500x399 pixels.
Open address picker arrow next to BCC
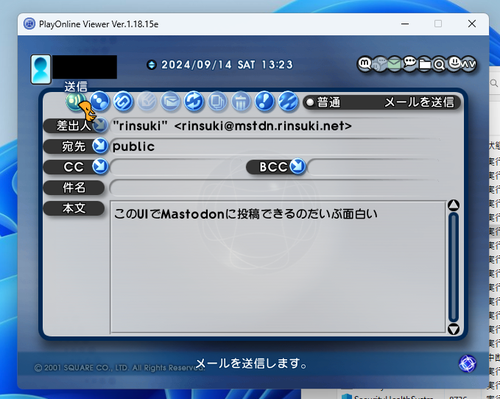[x=298, y=166]
